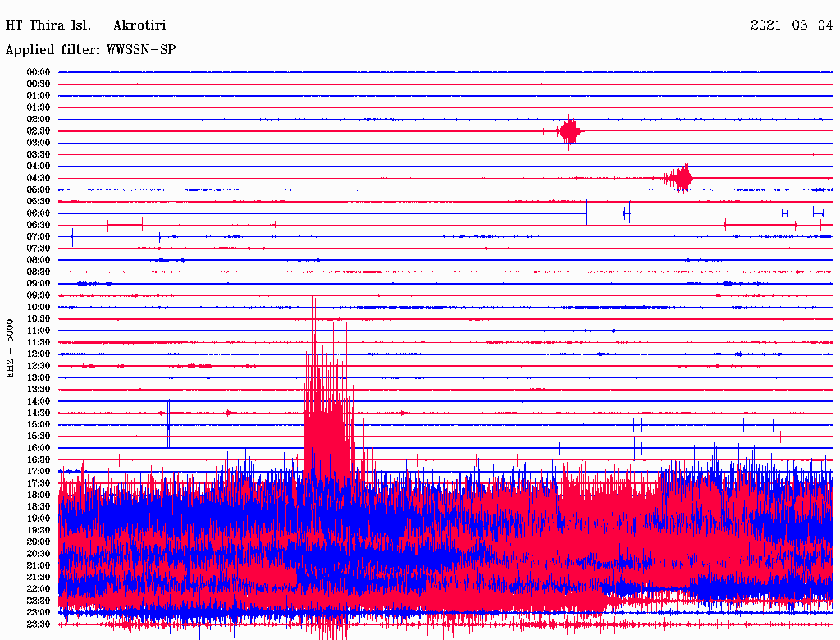Click the 09:30 time label
The width and height of the screenshot is (840, 640).
[39, 295]
